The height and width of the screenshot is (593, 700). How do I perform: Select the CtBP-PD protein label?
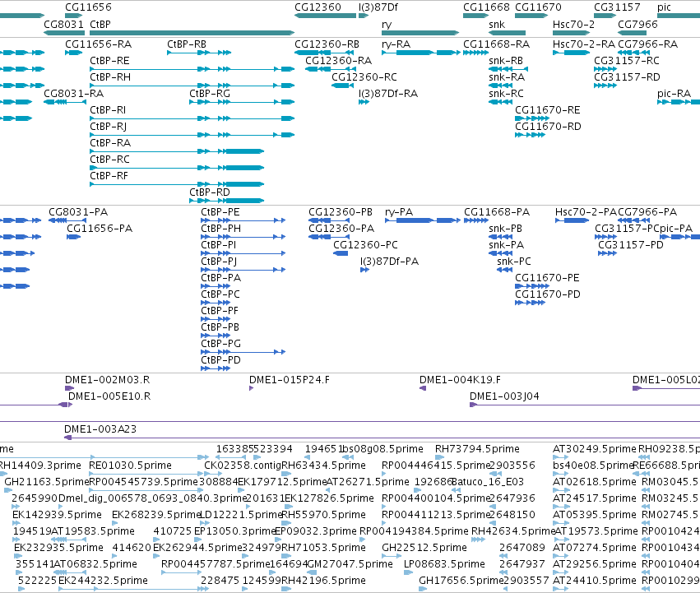pyautogui.click(x=221, y=360)
